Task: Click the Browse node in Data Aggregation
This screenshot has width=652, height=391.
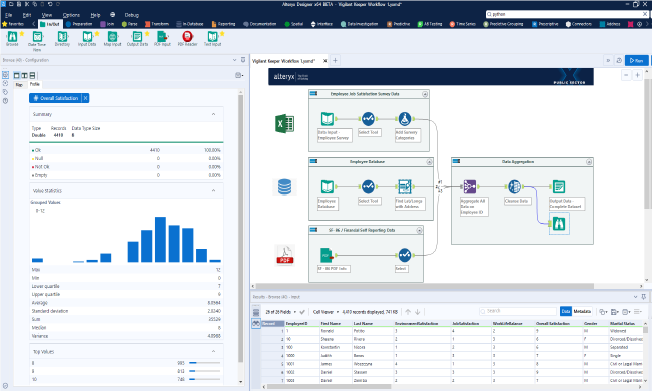Action: [x=559, y=224]
